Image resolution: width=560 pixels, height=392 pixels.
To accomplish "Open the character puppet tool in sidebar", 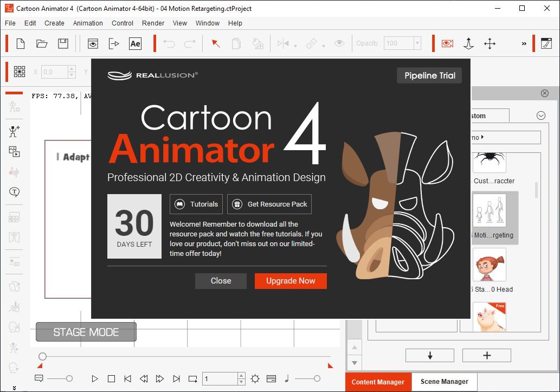I will click(14, 132).
